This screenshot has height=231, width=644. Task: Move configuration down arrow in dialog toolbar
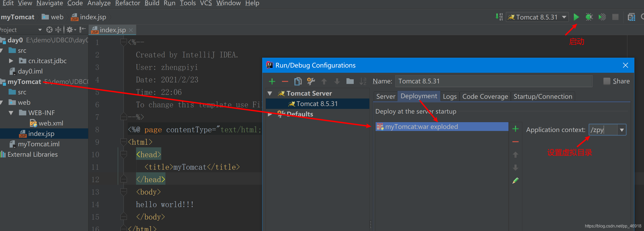point(337,82)
